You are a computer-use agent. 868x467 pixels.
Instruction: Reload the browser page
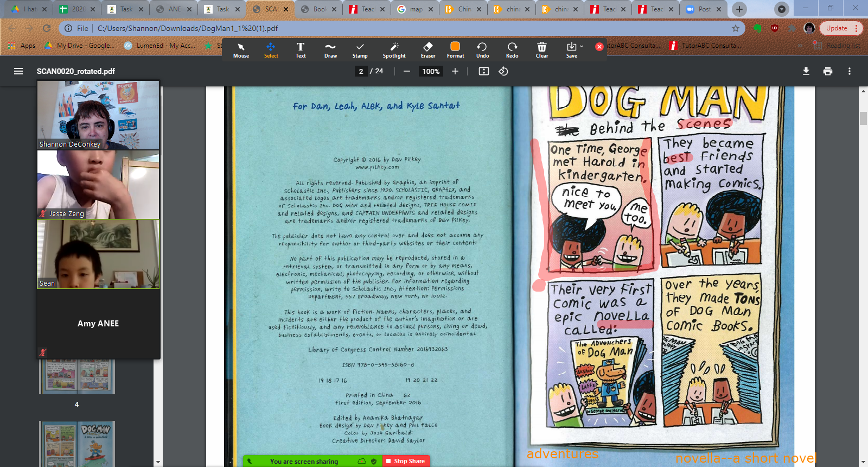[47, 28]
